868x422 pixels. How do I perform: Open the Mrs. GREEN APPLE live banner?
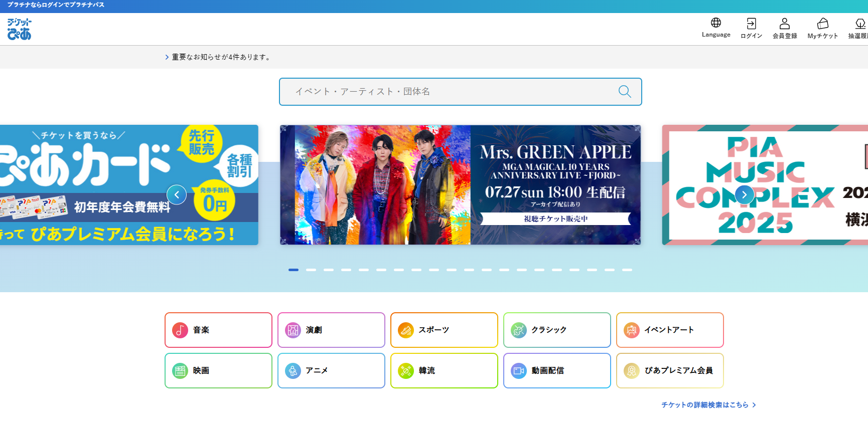pos(461,185)
